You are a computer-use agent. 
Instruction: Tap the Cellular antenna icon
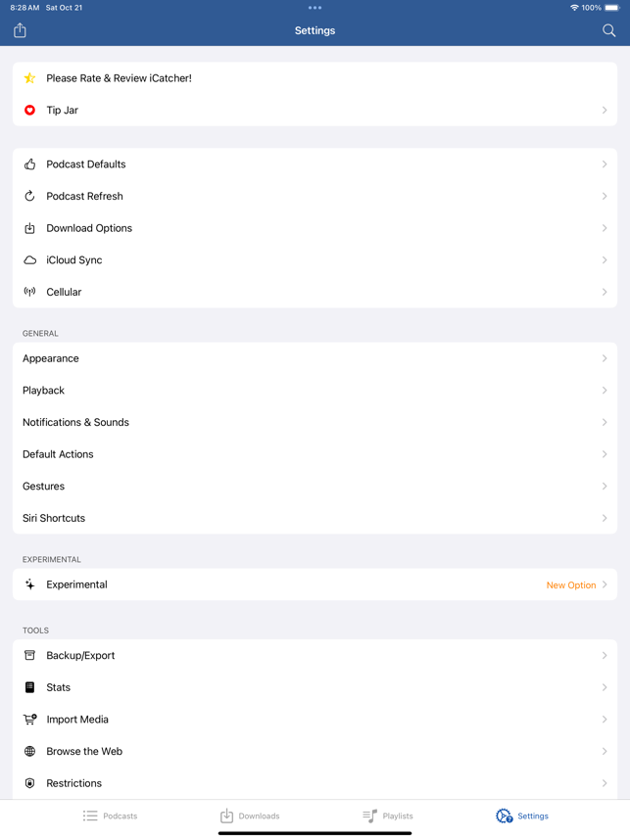click(30, 292)
